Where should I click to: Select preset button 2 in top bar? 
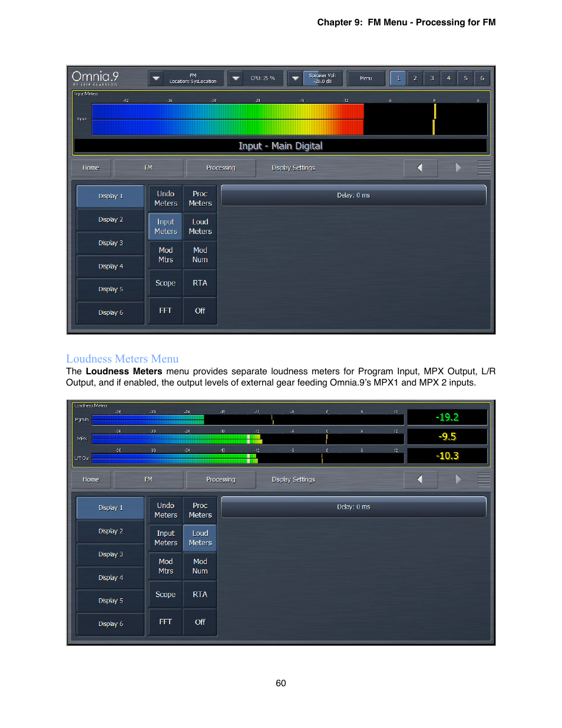415,78
